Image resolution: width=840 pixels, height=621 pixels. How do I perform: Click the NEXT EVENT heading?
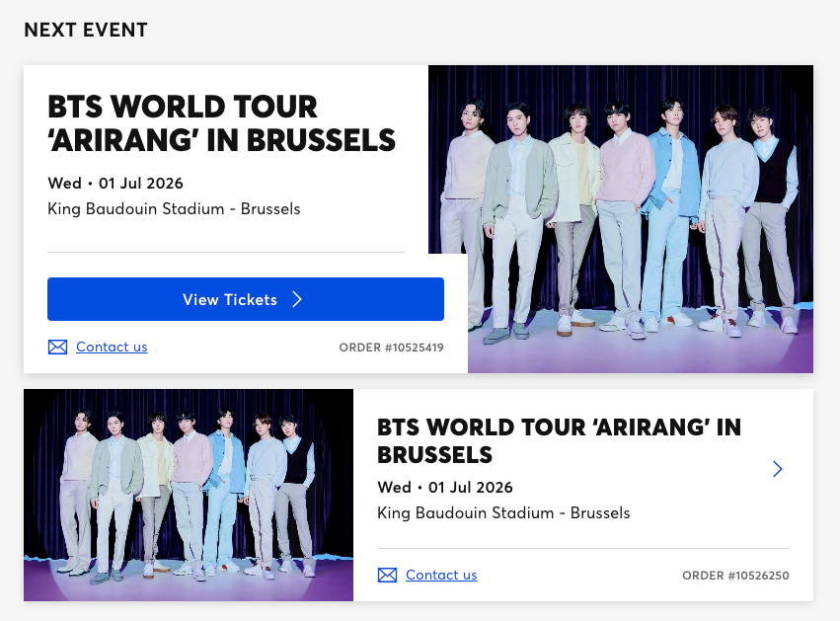(x=86, y=30)
